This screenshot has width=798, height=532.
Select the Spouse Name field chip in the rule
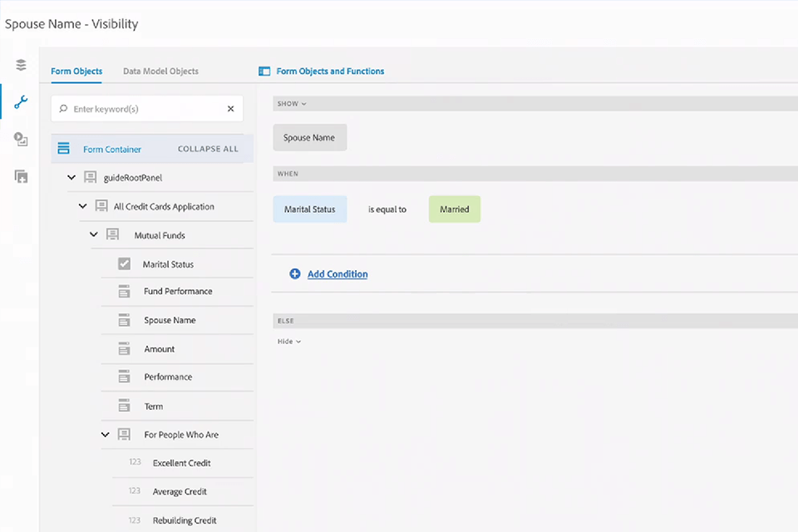click(310, 137)
